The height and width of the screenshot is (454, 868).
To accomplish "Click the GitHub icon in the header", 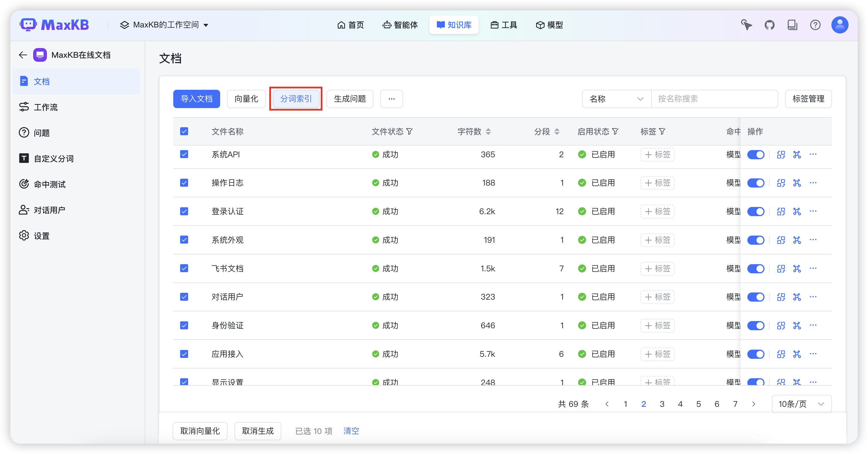I will [x=769, y=25].
